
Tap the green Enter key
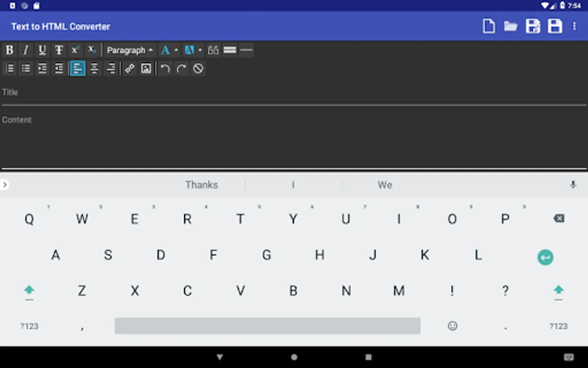tap(546, 257)
